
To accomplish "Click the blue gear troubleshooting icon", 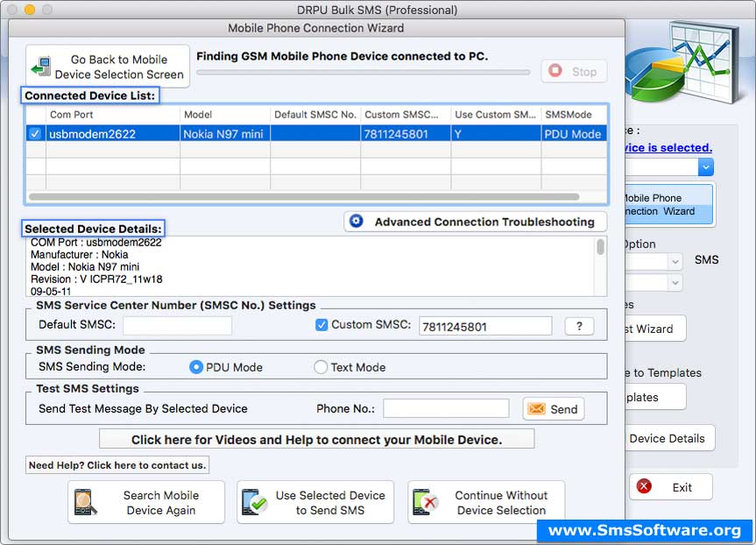I will click(x=357, y=221).
